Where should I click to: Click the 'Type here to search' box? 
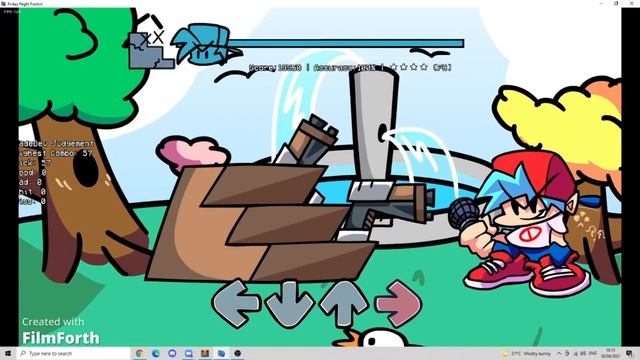73,353
